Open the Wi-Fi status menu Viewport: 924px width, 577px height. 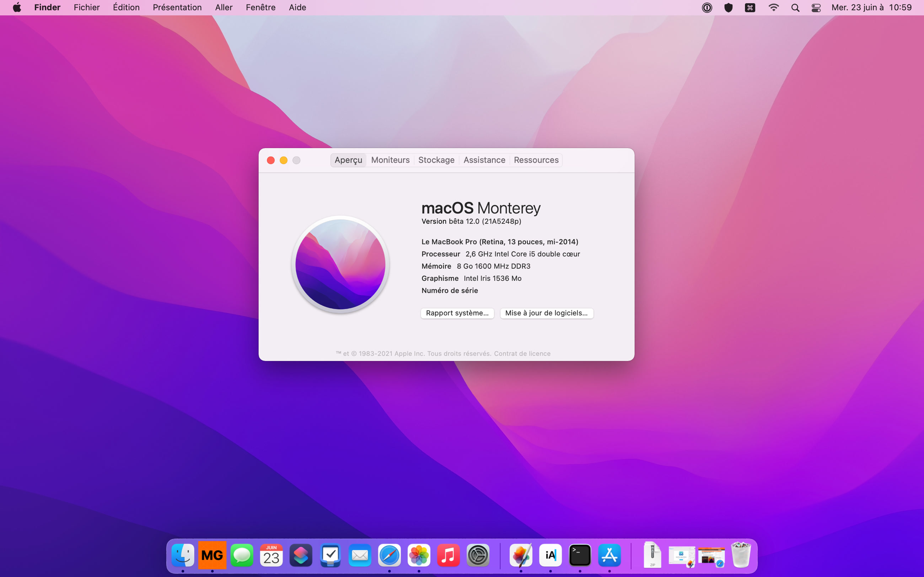773,7
